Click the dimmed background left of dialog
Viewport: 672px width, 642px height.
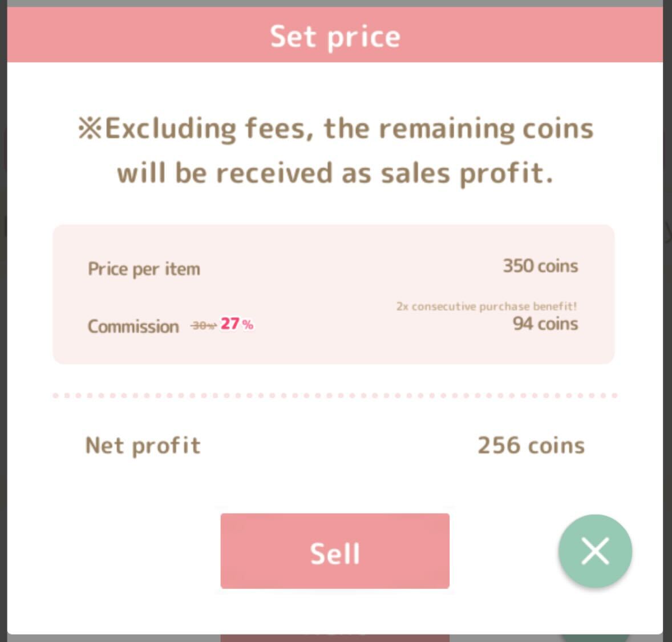click(x=3, y=321)
